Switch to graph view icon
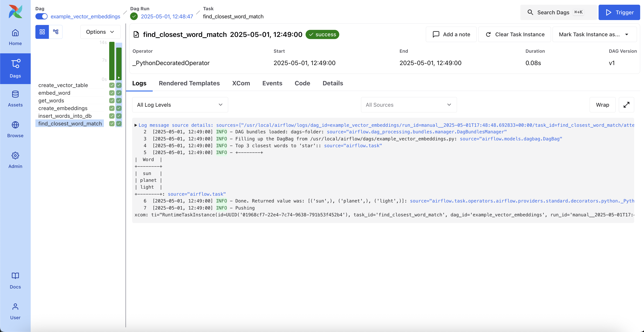The width and height of the screenshot is (644, 332). (x=56, y=32)
